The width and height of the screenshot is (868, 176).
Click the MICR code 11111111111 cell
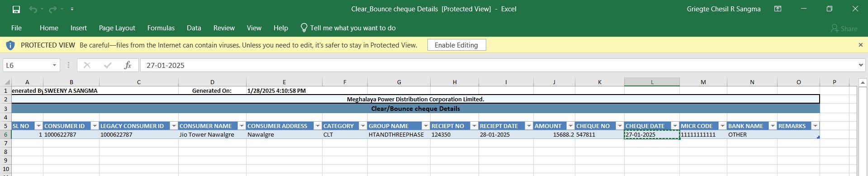point(703,134)
